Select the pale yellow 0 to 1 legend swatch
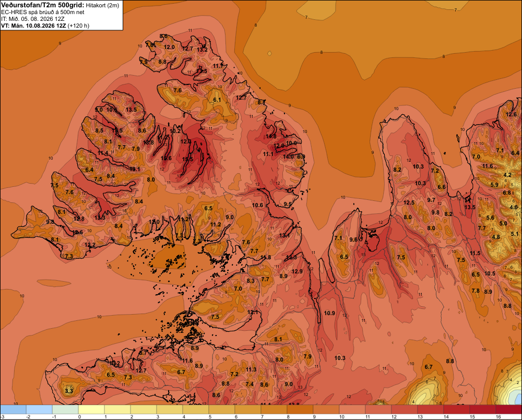The image size is (522, 420). click(x=91, y=410)
